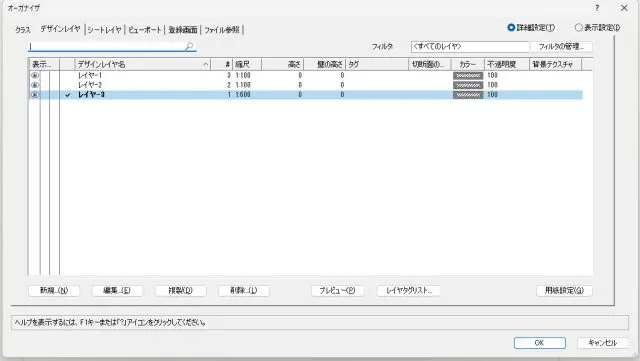640x361 pixels.
Task: Open the フィルタ dropdown showing すべてのレイヤ
Action: (470, 47)
